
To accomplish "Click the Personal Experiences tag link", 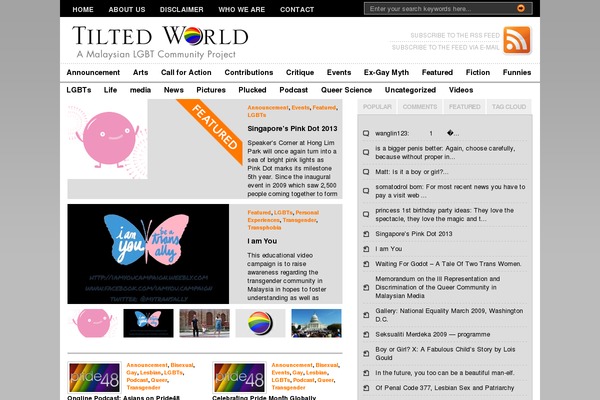I will (283, 216).
